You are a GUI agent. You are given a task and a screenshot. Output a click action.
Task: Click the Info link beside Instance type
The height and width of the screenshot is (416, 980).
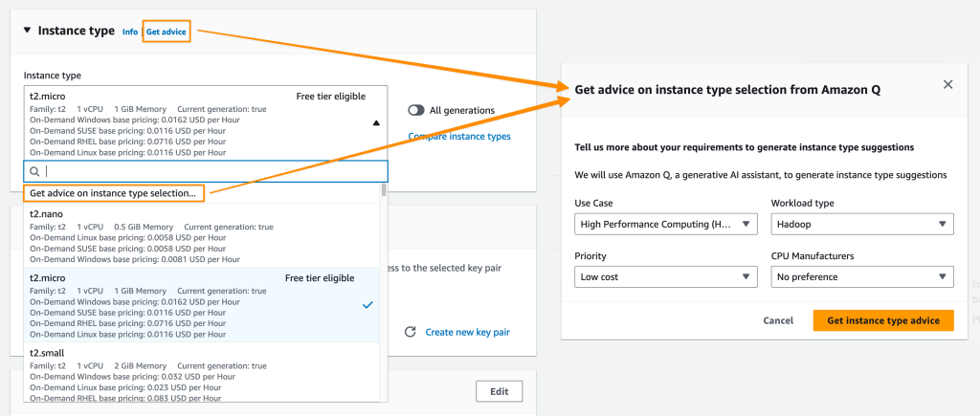tap(129, 32)
